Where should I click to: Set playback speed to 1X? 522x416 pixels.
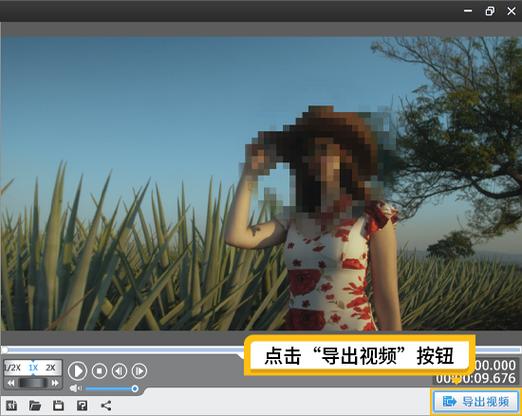pos(33,368)
